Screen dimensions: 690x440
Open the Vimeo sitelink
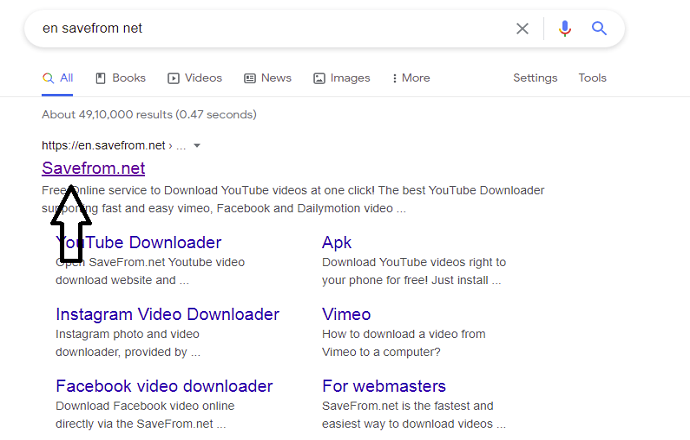coord(346,314)
